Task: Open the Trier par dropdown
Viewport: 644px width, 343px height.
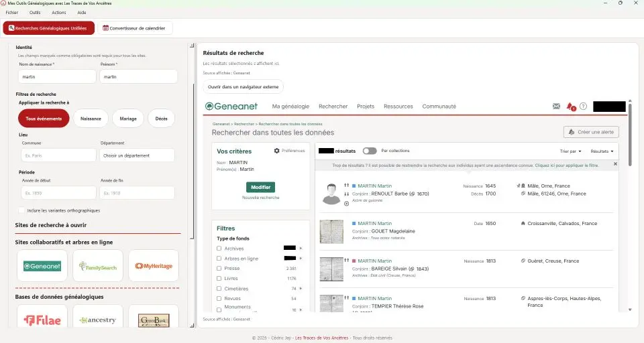Action: click(x=570, y=151)
